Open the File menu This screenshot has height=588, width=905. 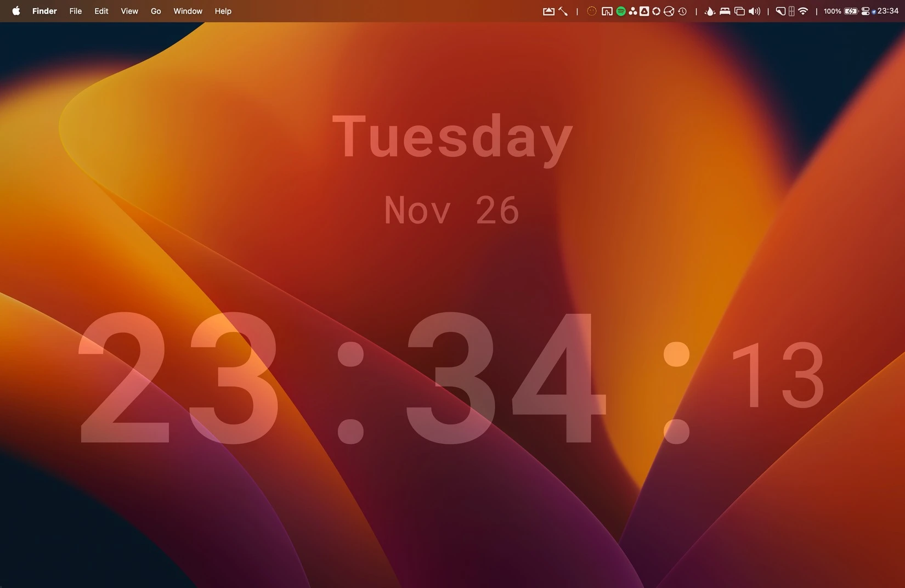click(76, 11)
